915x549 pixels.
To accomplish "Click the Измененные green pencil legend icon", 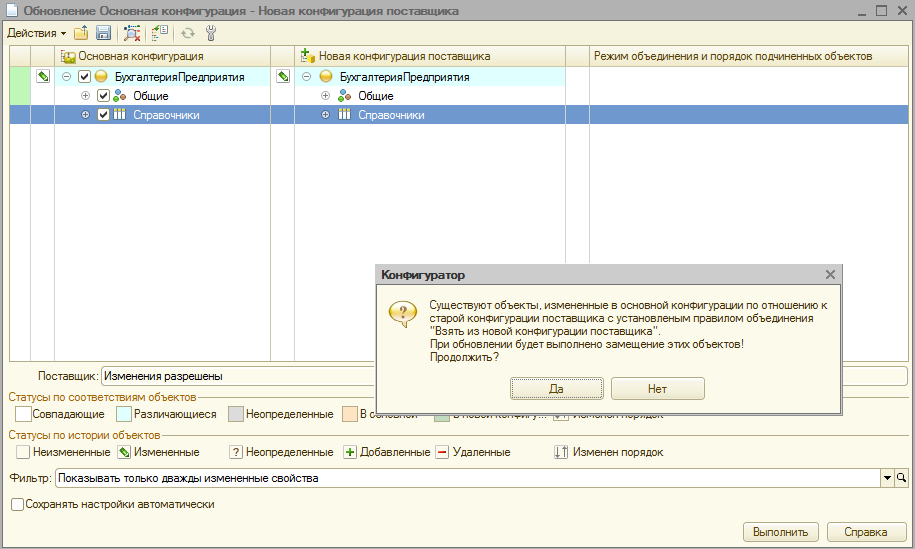I will pyautogui.click(x=124, y=452).
